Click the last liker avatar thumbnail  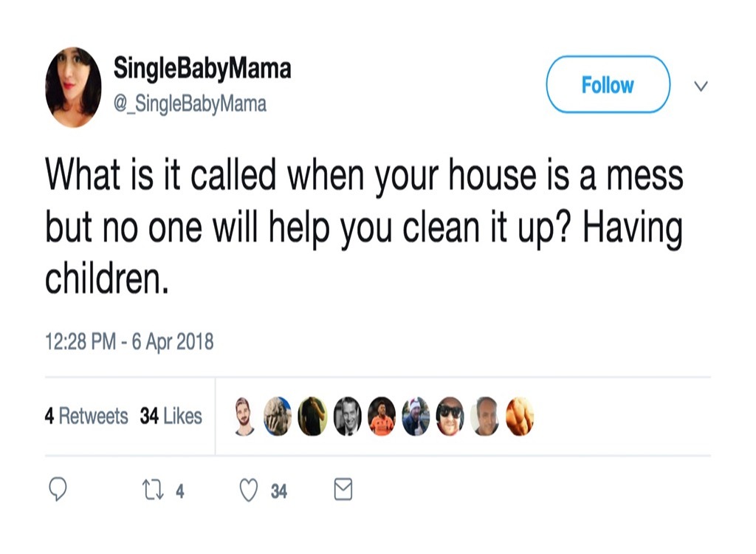click(520, 416)
